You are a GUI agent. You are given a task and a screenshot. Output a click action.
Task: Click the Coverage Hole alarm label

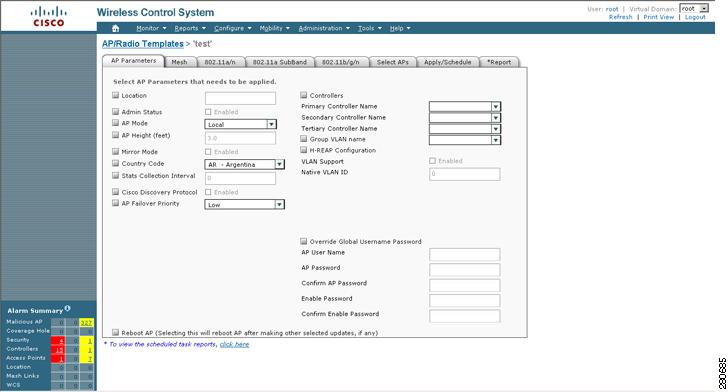click(x=28, y=331)
